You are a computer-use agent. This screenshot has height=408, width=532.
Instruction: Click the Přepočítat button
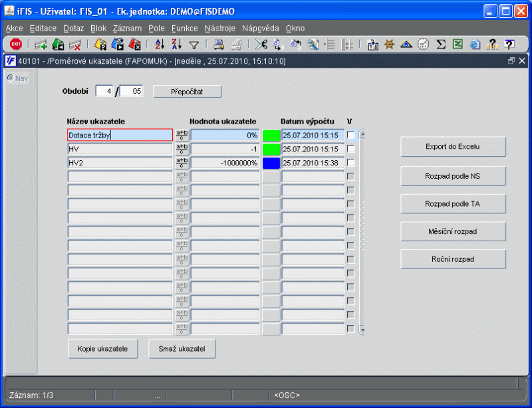188,92
